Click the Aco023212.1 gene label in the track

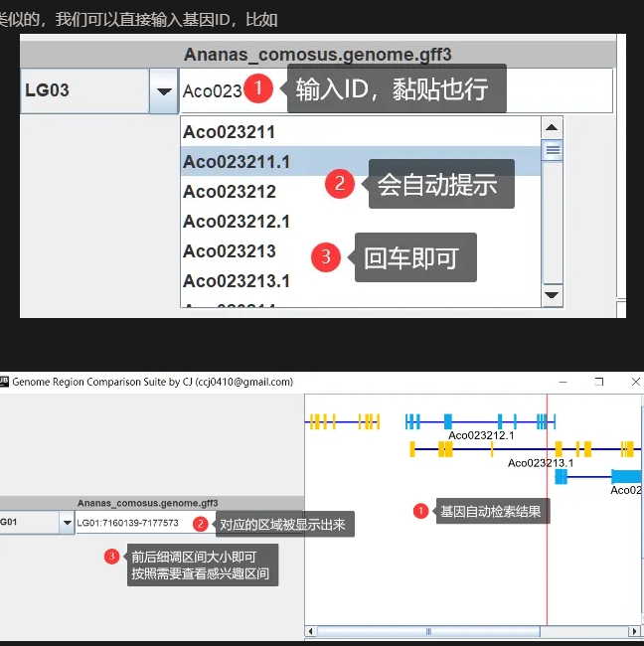pos(481,435)
